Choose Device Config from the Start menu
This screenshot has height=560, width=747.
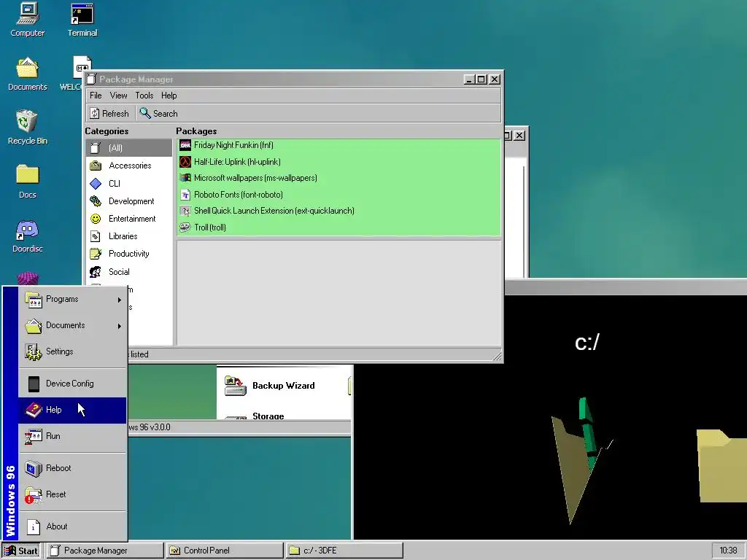click(x=72, y=384)
